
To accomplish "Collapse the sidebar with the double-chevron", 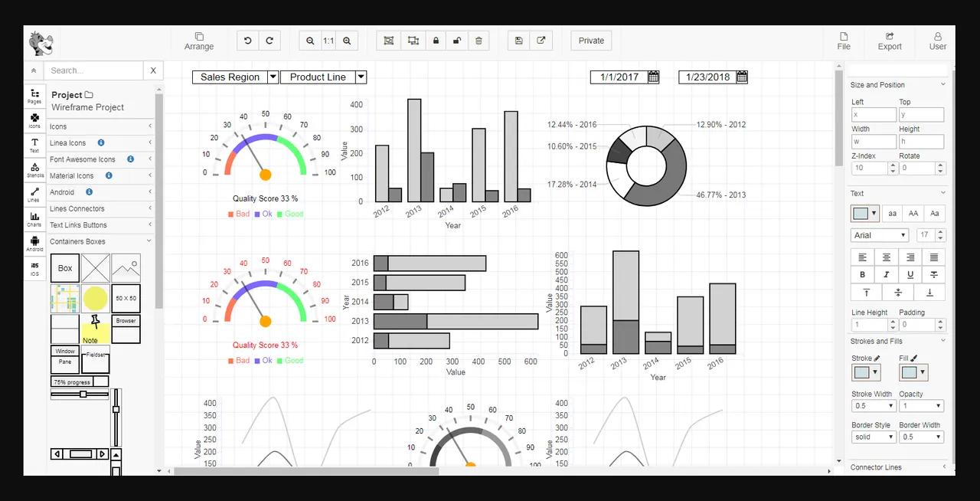I will click(x=34, y=70).
